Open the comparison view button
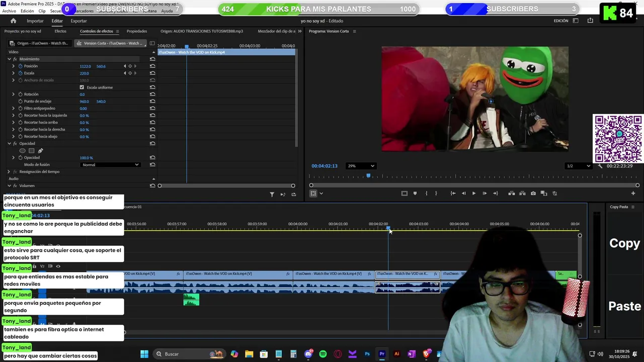This screenshot has height=362, width=644. (544, 194)
